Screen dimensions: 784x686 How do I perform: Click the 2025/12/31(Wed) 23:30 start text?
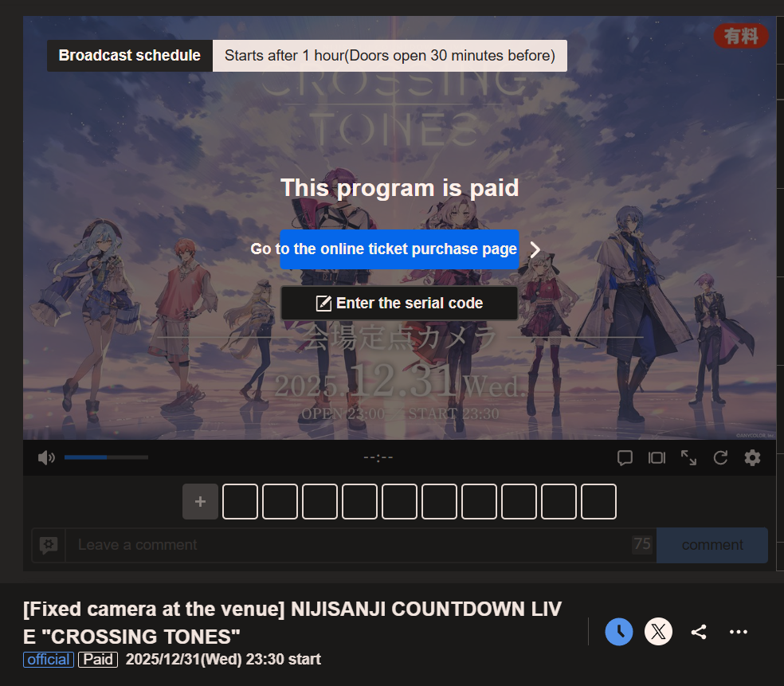[x=223, y=660]
